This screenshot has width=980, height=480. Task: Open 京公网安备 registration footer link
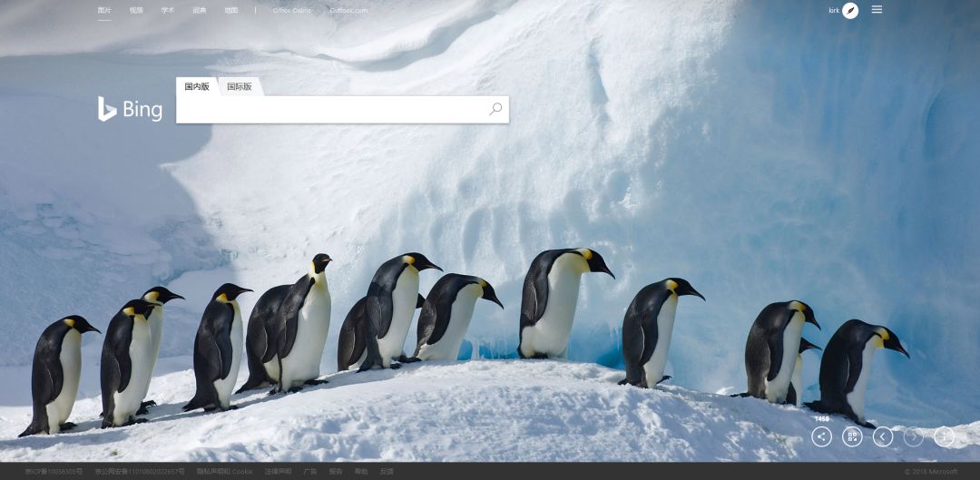coord(140,471)
